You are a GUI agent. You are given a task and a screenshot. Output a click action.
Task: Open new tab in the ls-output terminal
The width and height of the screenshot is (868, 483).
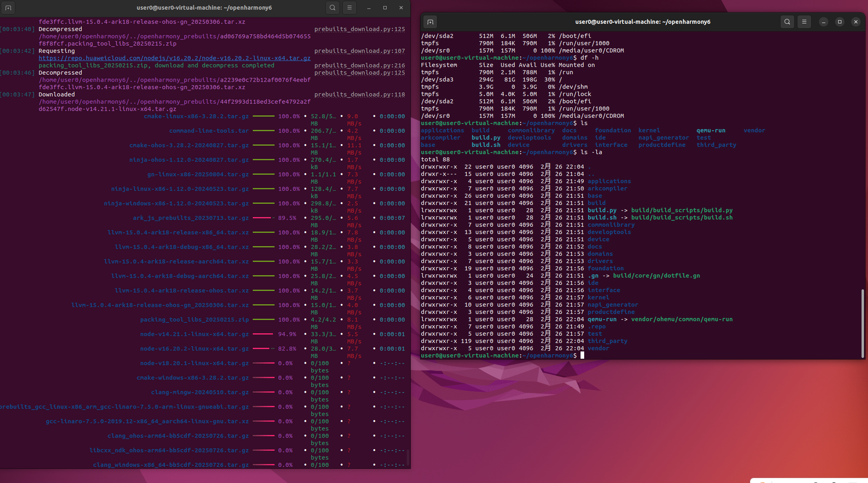pos(430,22)
